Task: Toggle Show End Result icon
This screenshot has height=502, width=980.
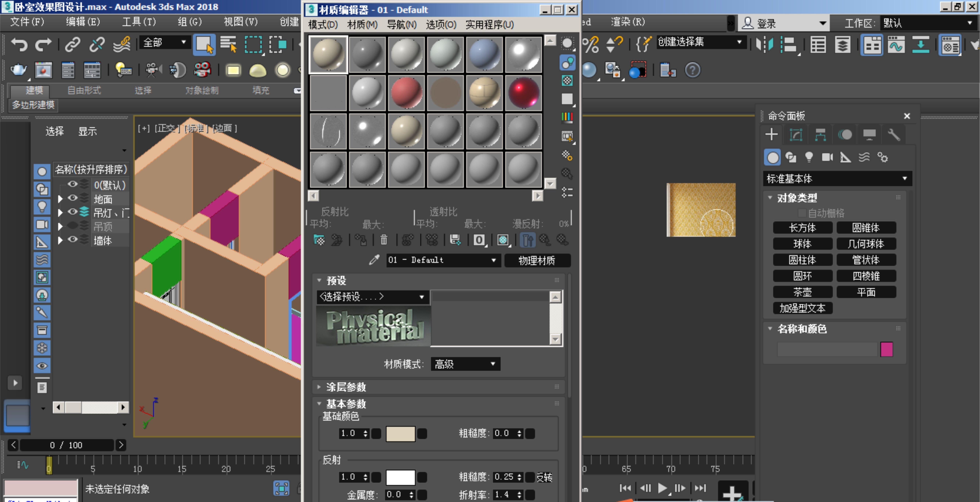Action: tap(527, 240)
